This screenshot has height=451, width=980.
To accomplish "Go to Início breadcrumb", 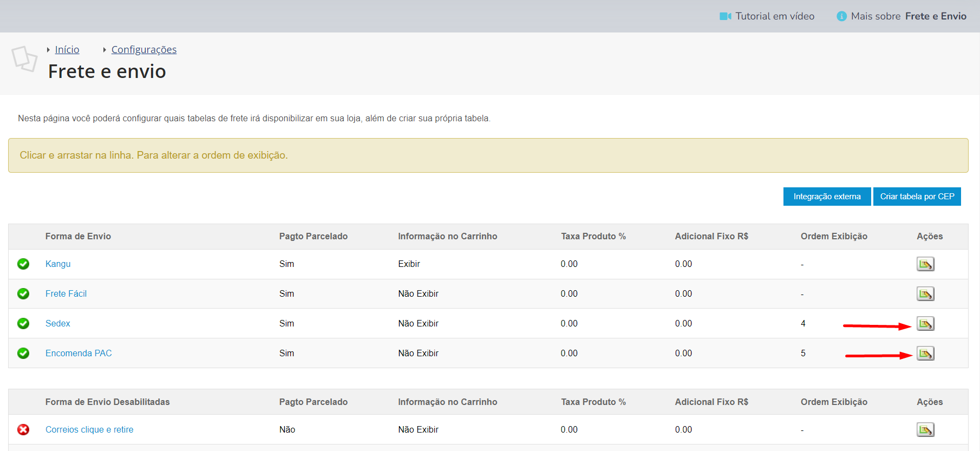I will [x=67, y=50].
